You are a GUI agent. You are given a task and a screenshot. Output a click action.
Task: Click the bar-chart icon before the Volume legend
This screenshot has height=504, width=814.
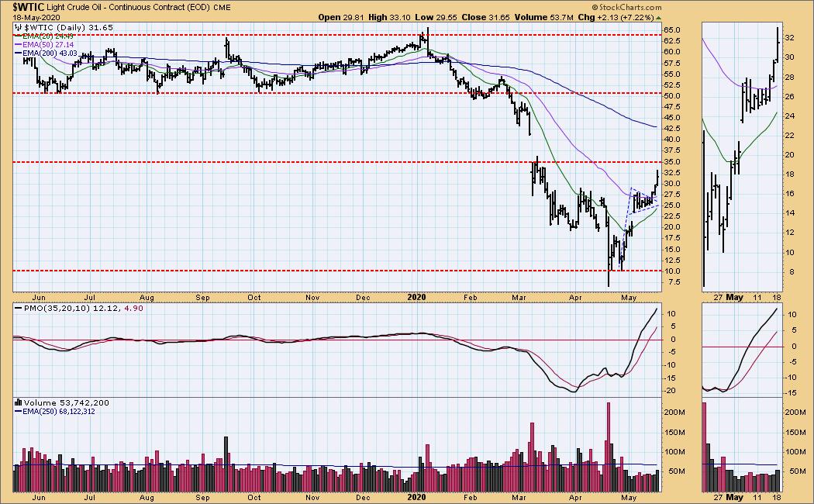coord(18,402)
